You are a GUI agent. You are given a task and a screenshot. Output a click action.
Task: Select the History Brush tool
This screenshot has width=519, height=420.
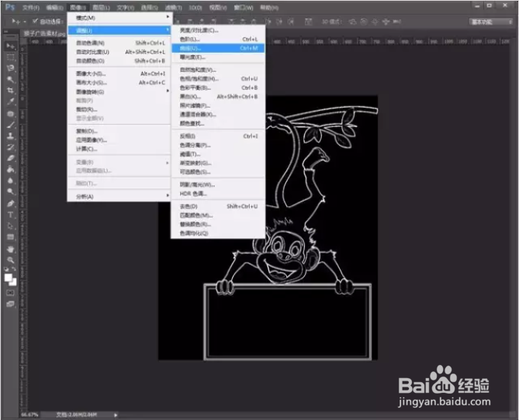coord(10,146)
